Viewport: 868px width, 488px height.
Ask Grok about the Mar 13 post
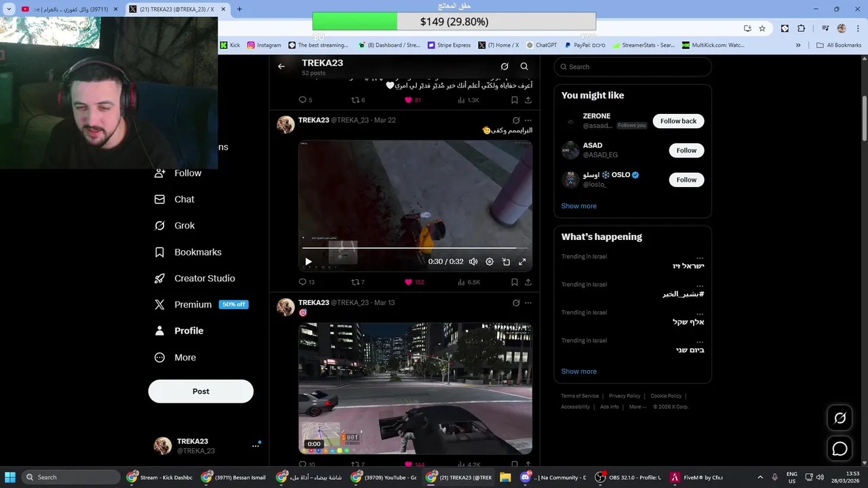point(516,303)
